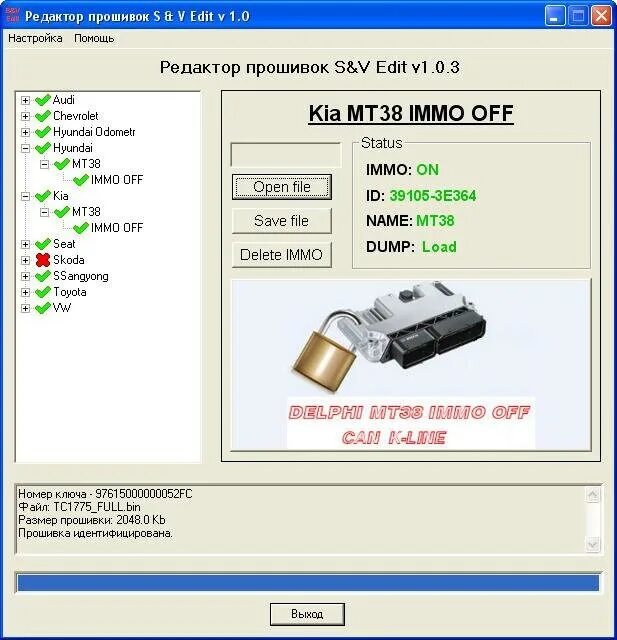Expand the SSangyong tree node
This screenshot has width=617, height=640.
tap(25, 276)
